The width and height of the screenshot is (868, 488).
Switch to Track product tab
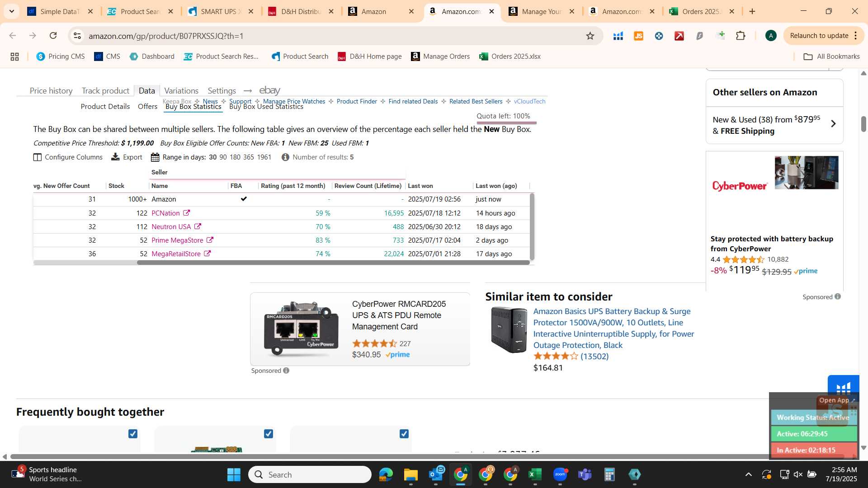[105, 90]
